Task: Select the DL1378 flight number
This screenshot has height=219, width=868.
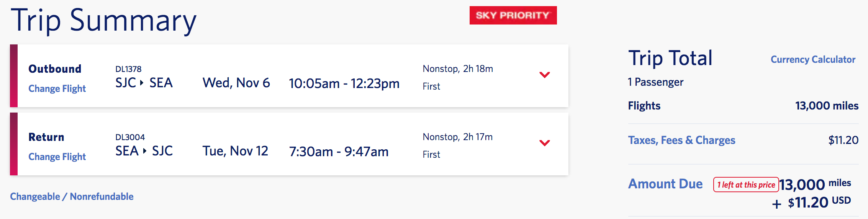Action: coord(128,69)
